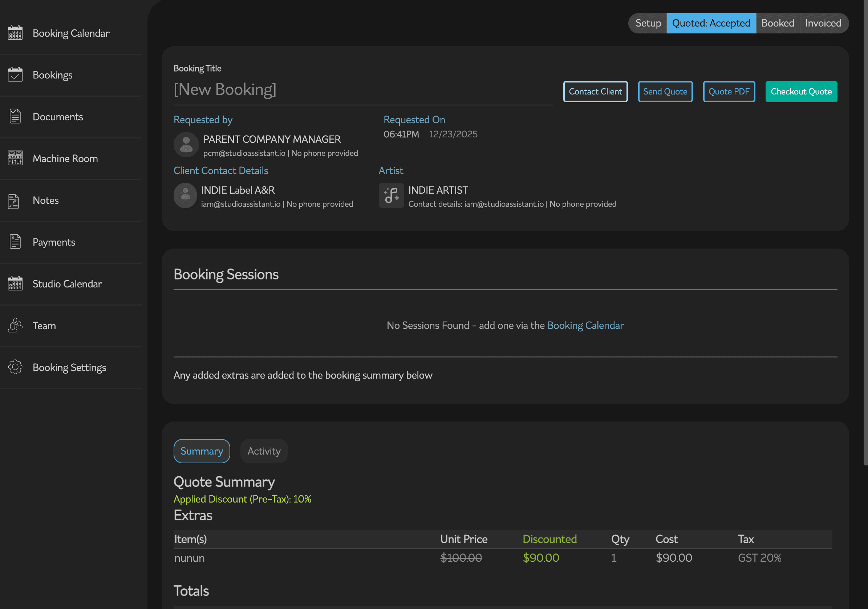Click the Tax column header
The image size is (868, 609).
746,539
